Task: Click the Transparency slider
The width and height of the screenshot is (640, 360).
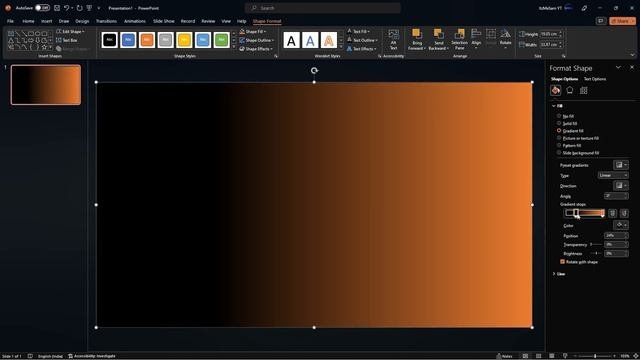Action: tap(596, 244)
